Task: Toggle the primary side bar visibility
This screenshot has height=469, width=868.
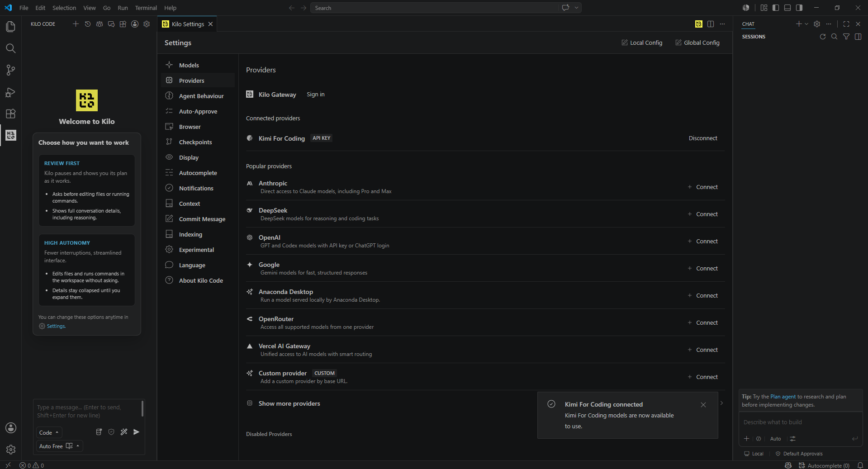Action: (776, 8)
